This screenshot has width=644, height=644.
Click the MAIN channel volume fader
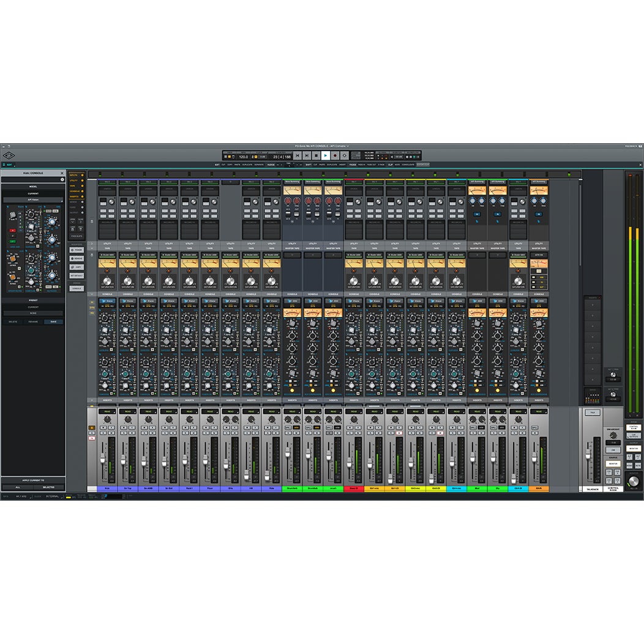point(534,457)
